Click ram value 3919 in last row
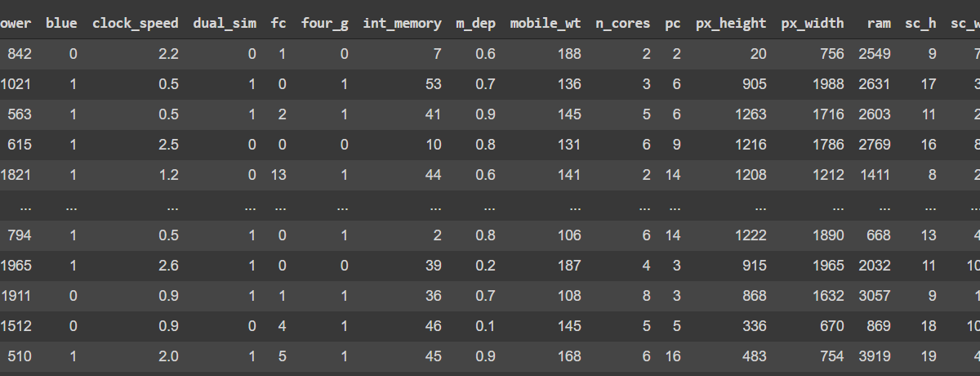This screenshot has width=980, height=376. coord(875,356)
